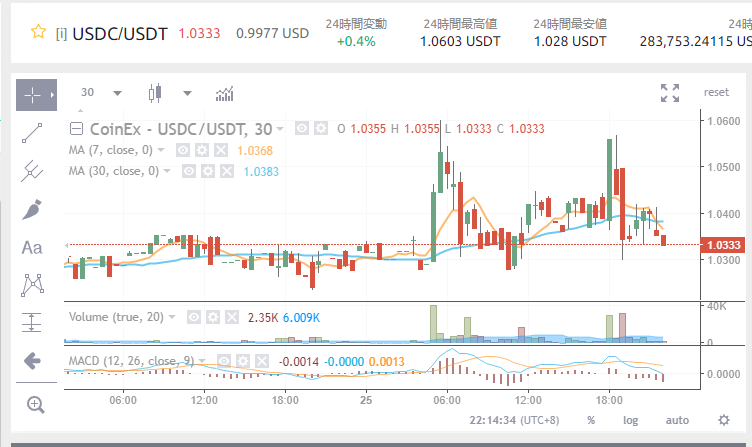This screenshot has width=752, height=447.
Task: Enable percent scale on the price axis
Action: click(x=591, y=420)
